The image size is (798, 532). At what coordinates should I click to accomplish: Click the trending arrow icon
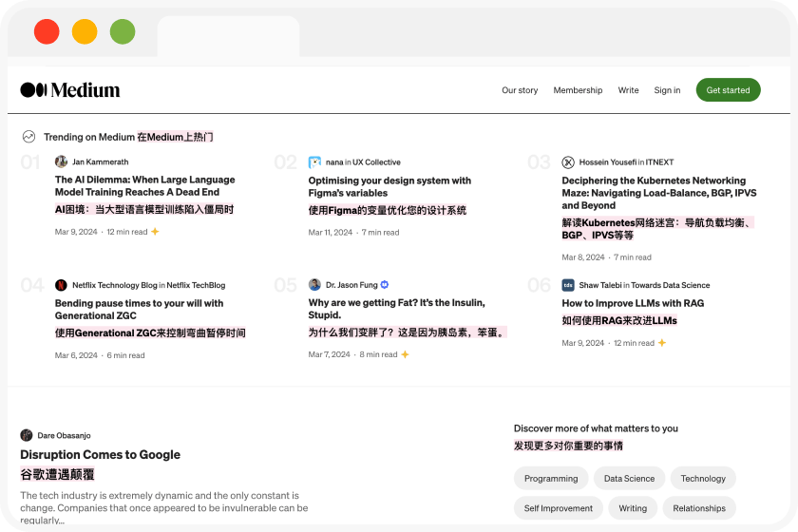29,137
